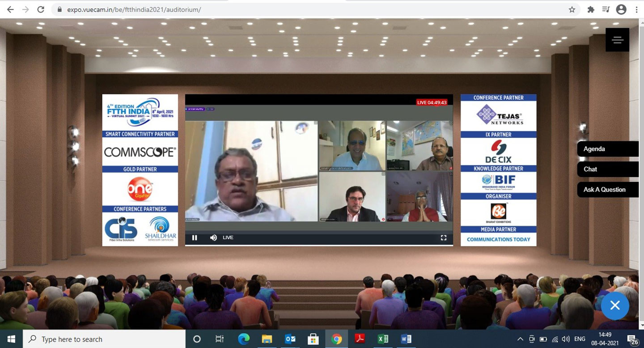This screenshot has width=644, height=348.
Task: Click the main speaker video tile
Action: pyautogui.click(x=251, y=171)
